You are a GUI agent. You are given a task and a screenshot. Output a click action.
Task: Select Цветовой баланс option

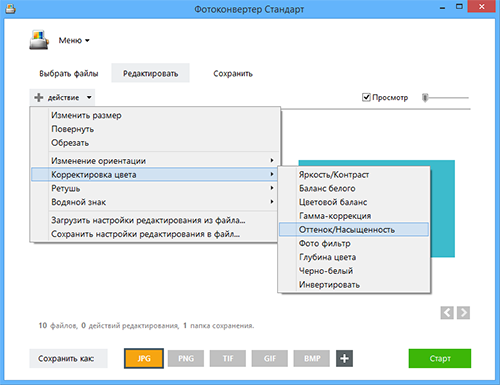354,202
